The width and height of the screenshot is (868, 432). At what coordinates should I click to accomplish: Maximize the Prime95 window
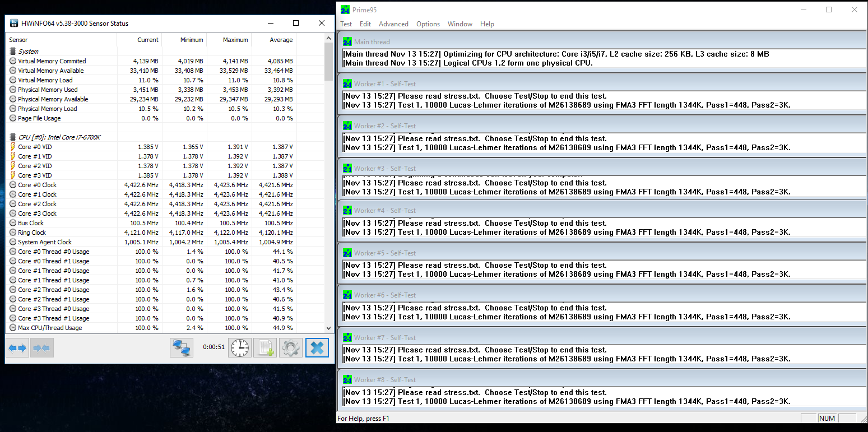tap(829, 10)
